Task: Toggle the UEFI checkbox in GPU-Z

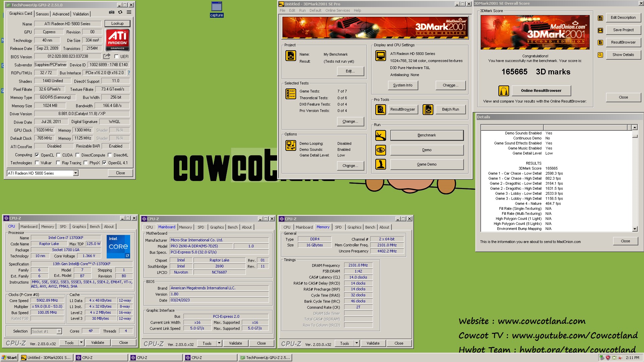Action: pyautogui.click(x=116, y=57)
